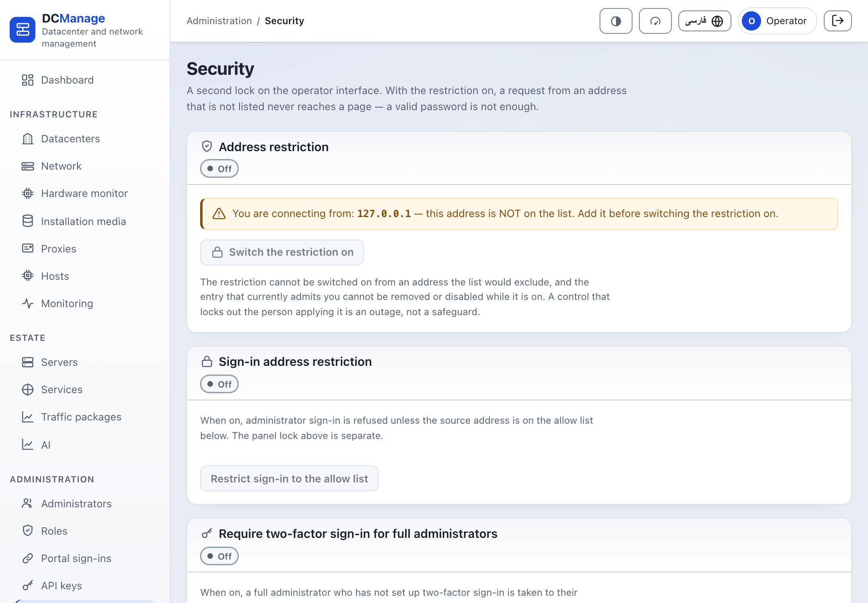Click the Traffic packages chart icon

tap(28, 417)
